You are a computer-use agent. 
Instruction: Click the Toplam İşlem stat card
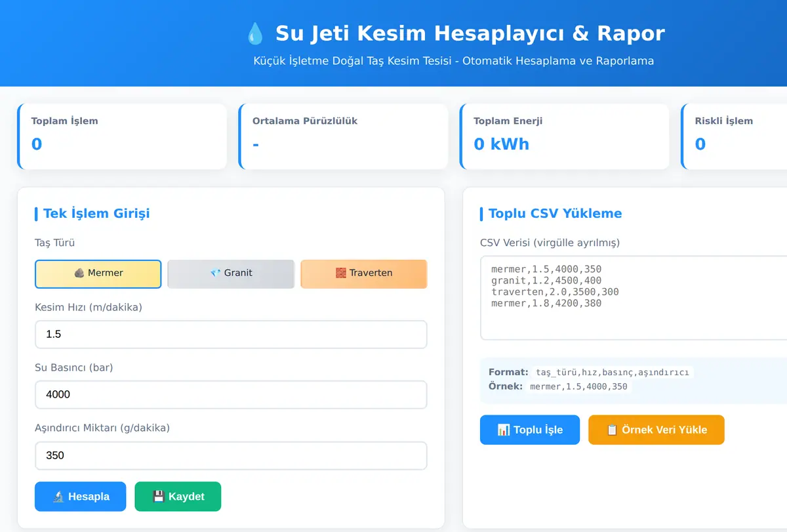point(122,136)
